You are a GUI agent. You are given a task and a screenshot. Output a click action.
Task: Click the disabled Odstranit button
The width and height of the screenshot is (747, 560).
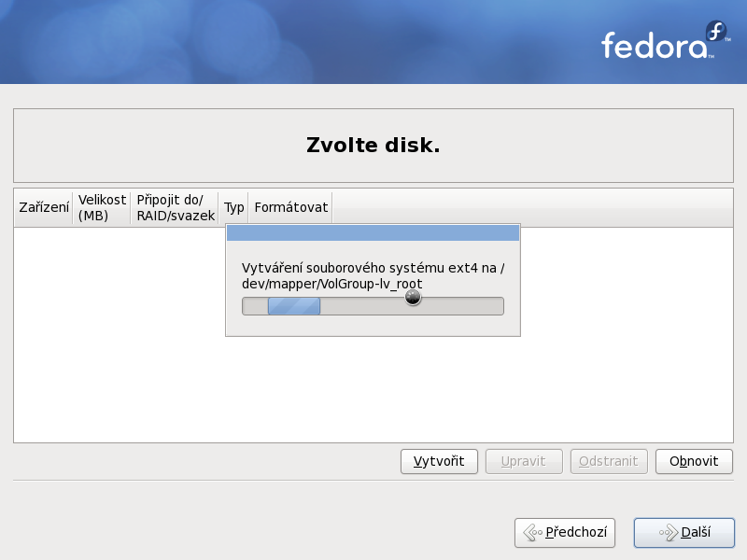(x=609, y=461)
